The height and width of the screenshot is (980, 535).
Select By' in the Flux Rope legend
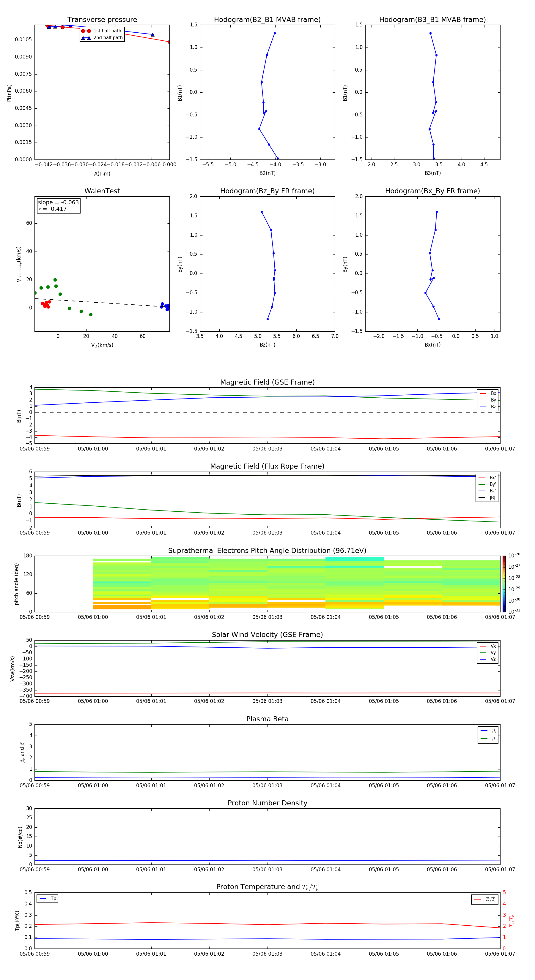tap(487, 484)
